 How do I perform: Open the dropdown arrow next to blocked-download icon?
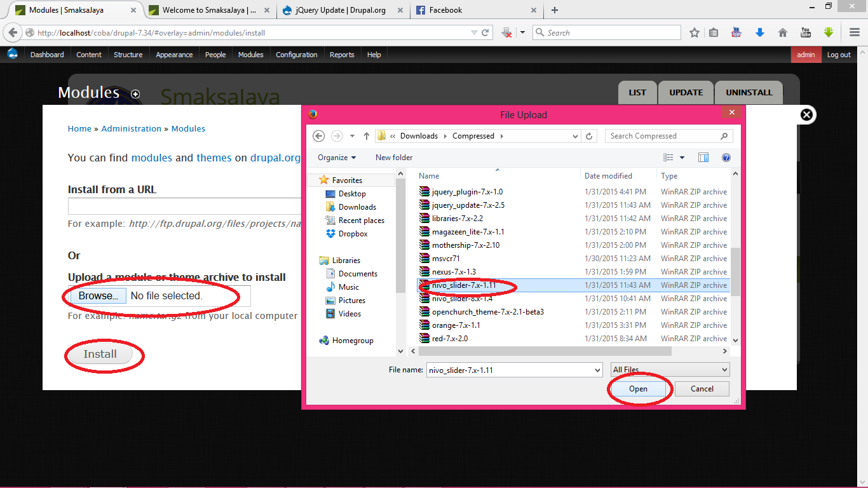[x=523, y=32]
